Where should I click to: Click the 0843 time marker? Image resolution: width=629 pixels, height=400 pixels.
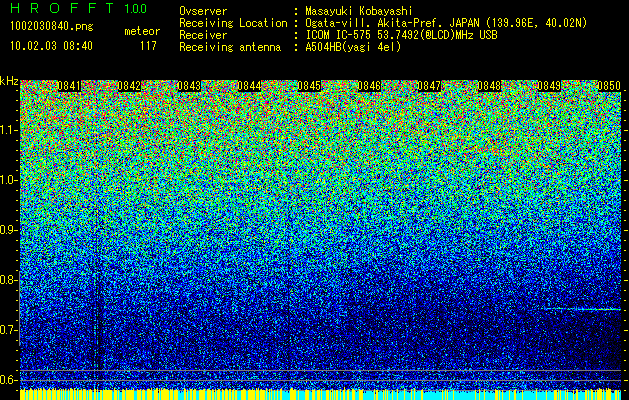click(x=189, y=86)
